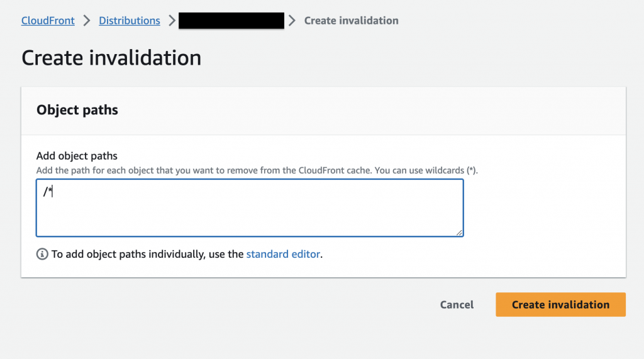Click the chevron after Distributions breadcrumb
The image size is (644, 359).
coord(172,21)
